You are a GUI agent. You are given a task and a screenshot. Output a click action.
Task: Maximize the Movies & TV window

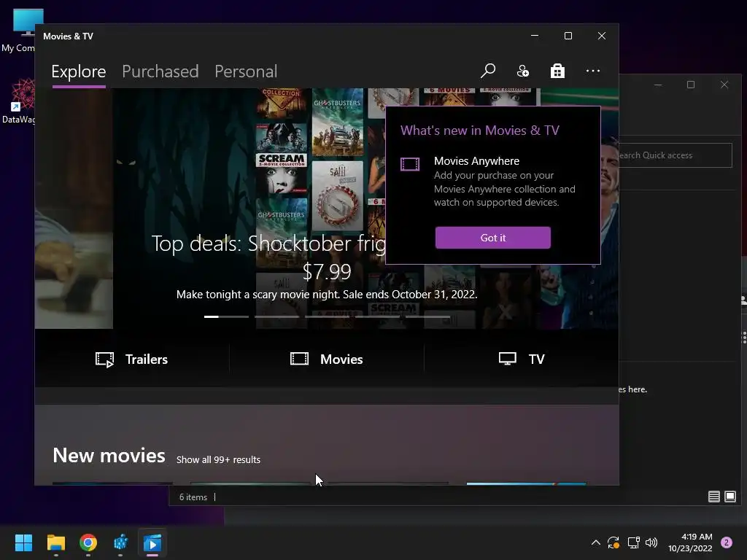568,36
